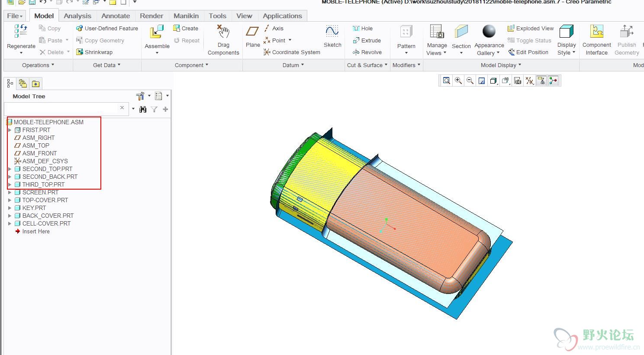Click the Create component button
The image size is (644, 355).
coord(186,28)
